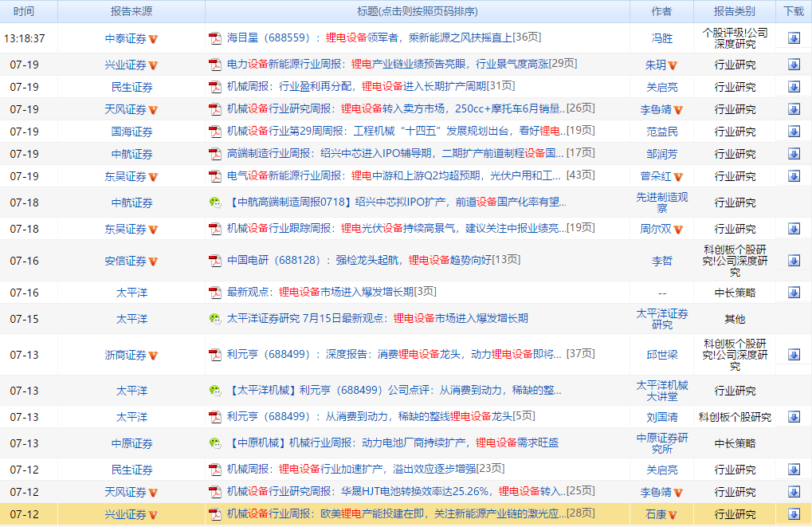Click PDF icon for 机械设备行业跟踪周报

point(215,229)
